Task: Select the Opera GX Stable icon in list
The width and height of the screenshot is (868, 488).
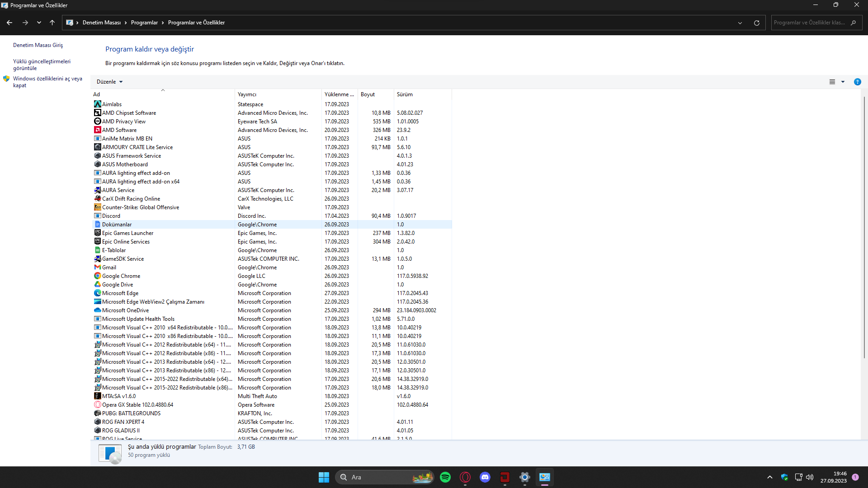Action: [97, 405]
